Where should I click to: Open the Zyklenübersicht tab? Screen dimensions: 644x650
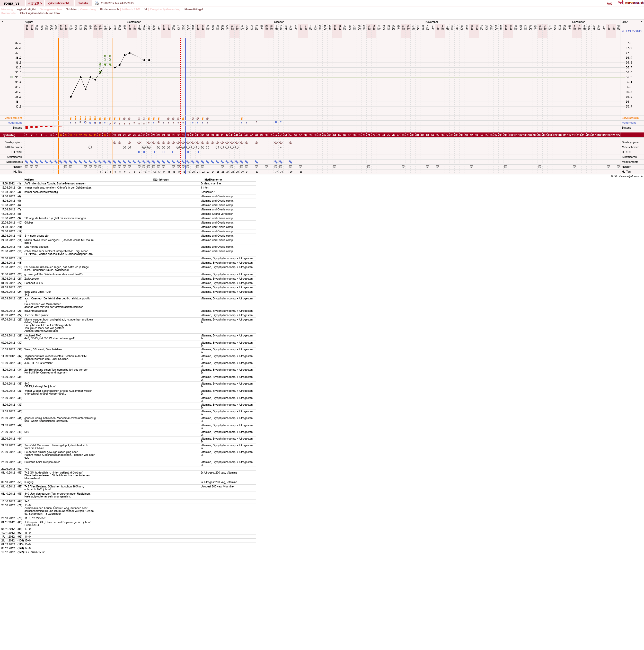pyautogui.click(x=58, y=3)
